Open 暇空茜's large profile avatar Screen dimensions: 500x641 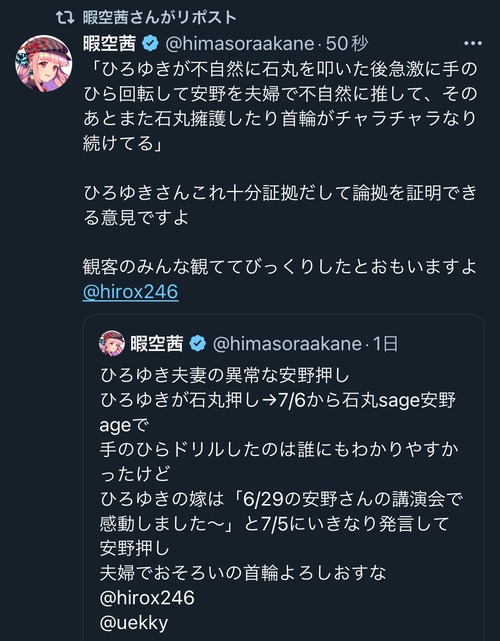[x=44, y=63]
